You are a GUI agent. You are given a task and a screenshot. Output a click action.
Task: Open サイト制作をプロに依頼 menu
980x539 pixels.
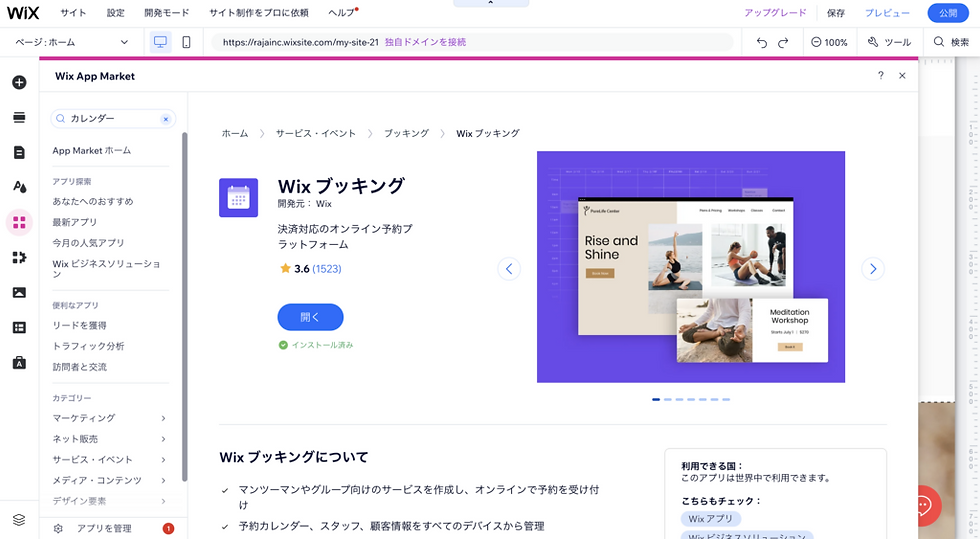(x=259, y=13)
